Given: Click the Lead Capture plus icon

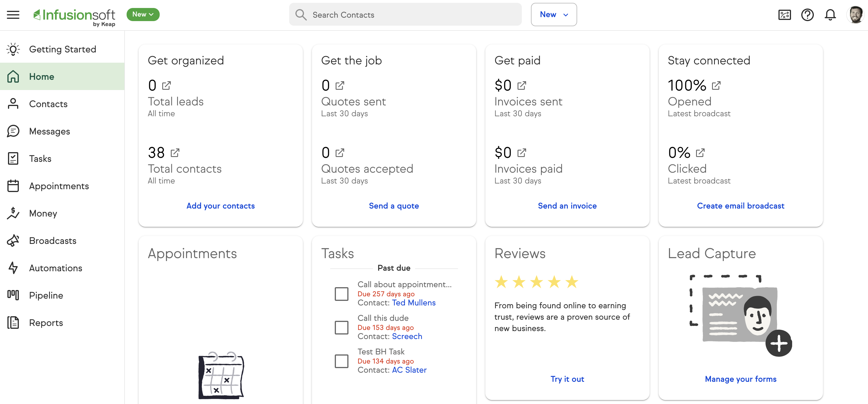Looking at the screenshot, I should [x=778, y=343].
